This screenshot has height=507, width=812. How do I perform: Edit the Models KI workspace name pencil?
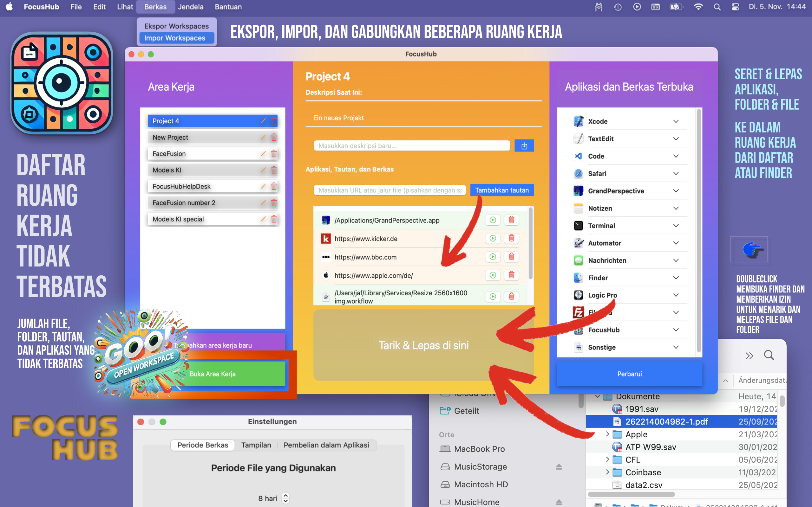[x=263, y=170]
